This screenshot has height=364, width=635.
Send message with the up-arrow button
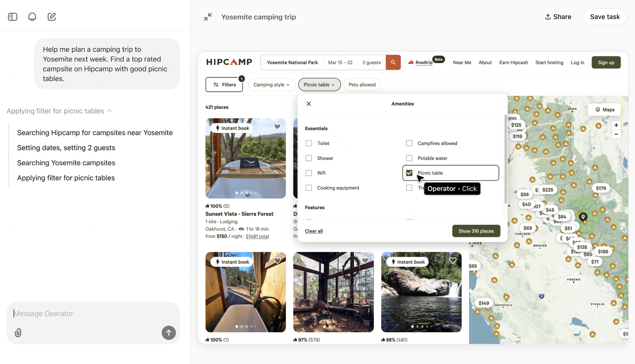point(169,333)
